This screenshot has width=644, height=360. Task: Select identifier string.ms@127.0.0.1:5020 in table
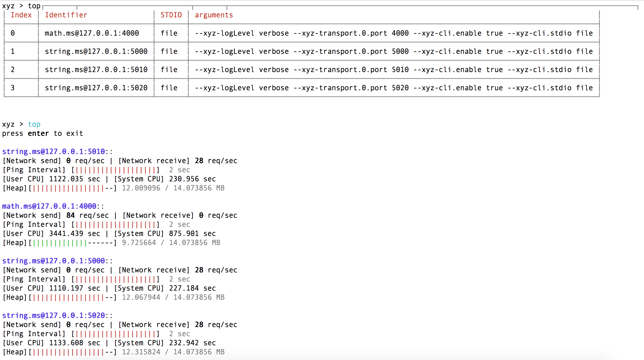point(96,88)
